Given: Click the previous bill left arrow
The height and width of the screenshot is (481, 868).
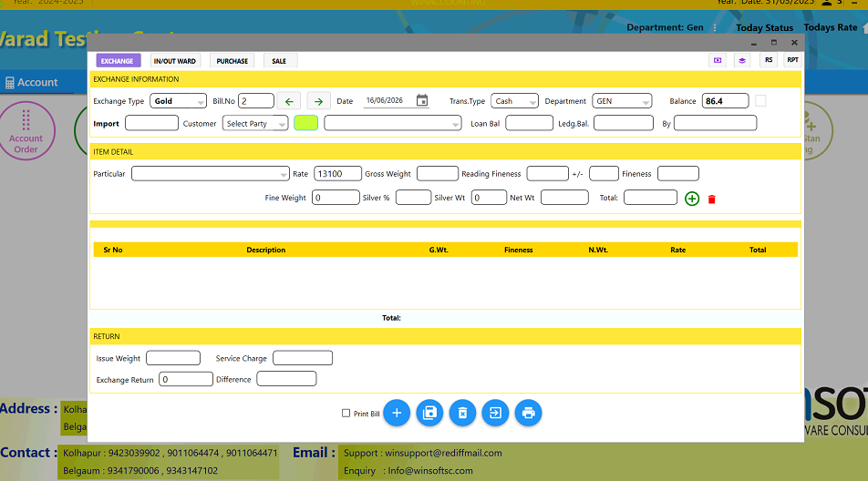Looking at the screenshot, I should pyautogui.click(x=289, y=101).
